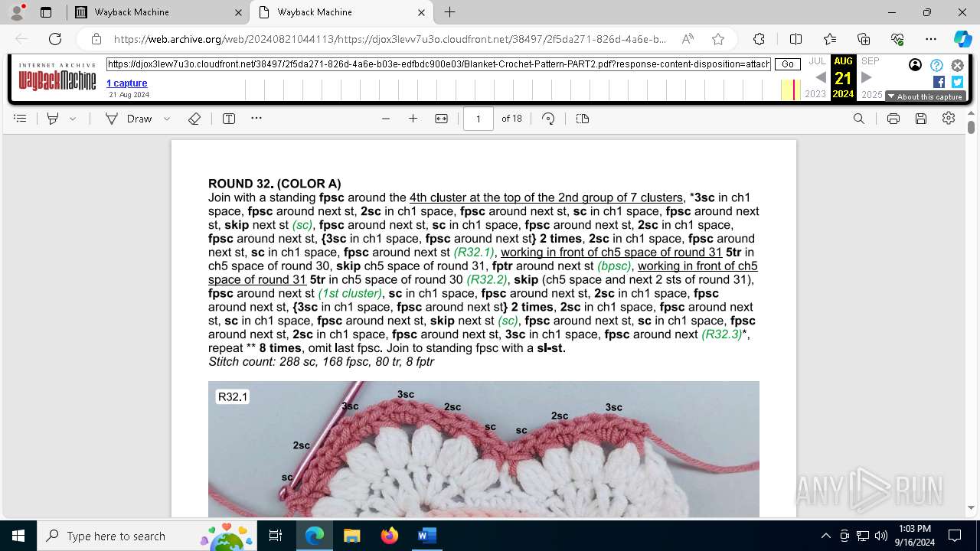Viewport: 980px width, 551px height.
Task: Open Task View on taskbar
Action: click(276, 536)
